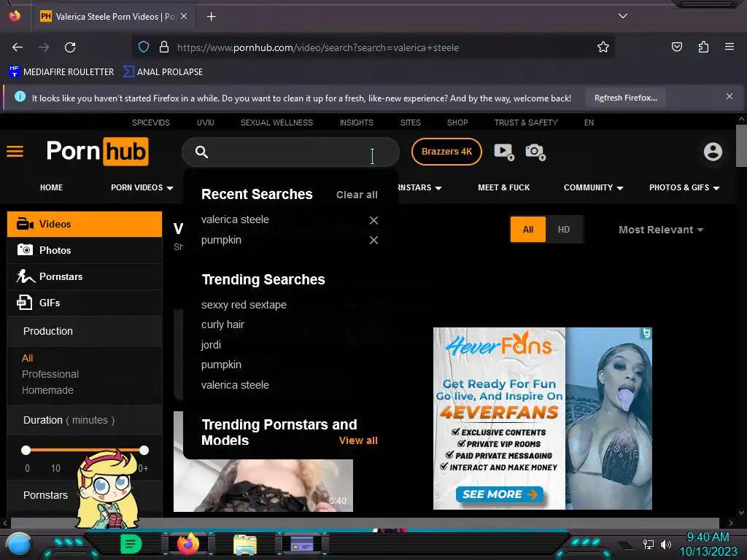Open the site's orange hamburger side menu
Image resolution: width=747 pixels, height=560 pixels.
[x=15, y=152]
